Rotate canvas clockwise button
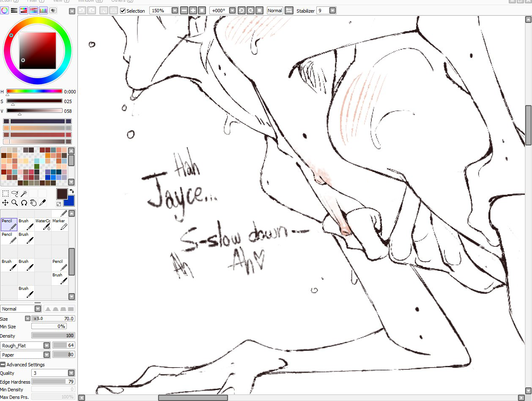The width and height of the screenshot is (532, 401). [x=250, y=10]
